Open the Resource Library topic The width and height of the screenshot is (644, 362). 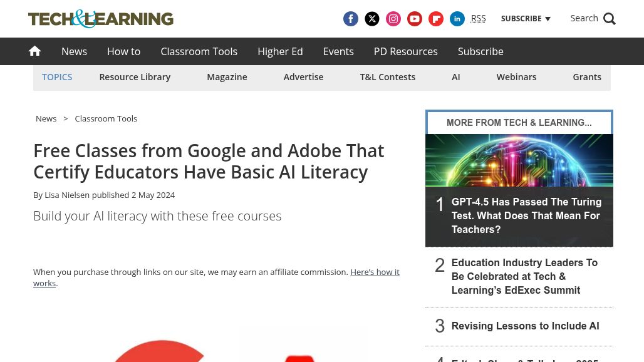pyautogui.click(x=135, y=77)
